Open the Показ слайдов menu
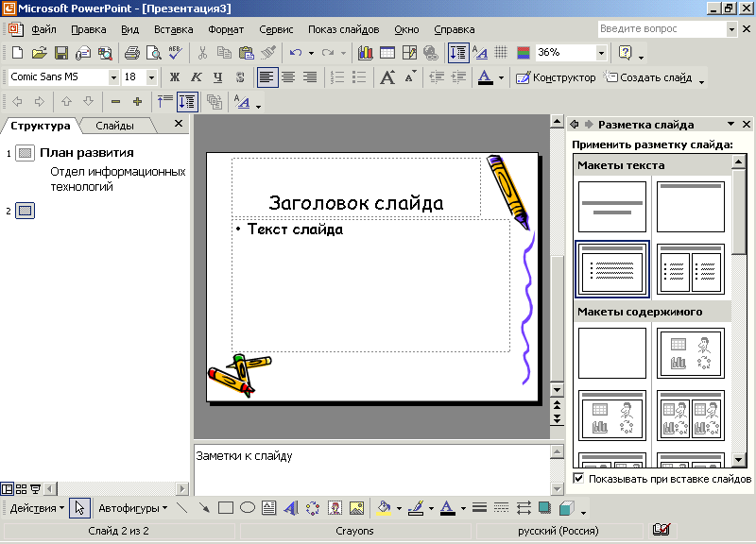 [x=344, y=29]
